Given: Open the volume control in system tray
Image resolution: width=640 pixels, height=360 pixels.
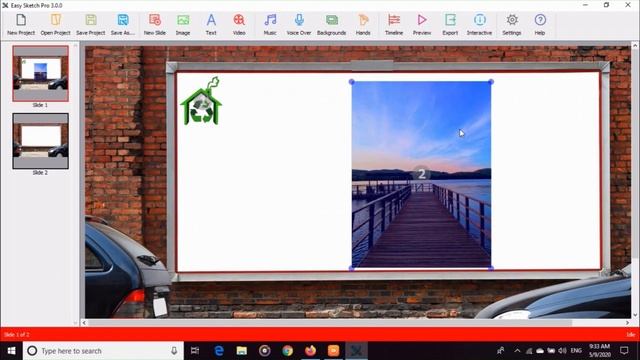Looking at the screenshot, I should tap(562, 351).
